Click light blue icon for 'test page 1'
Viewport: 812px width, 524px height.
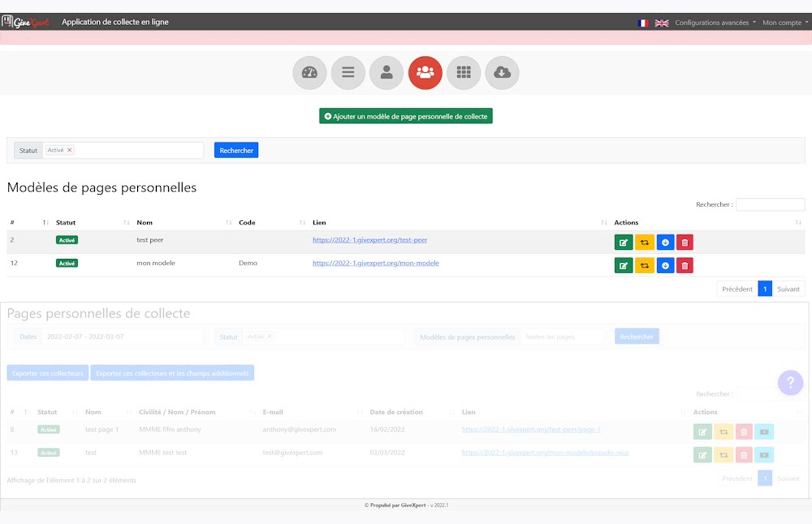click(x=764, y=432)
